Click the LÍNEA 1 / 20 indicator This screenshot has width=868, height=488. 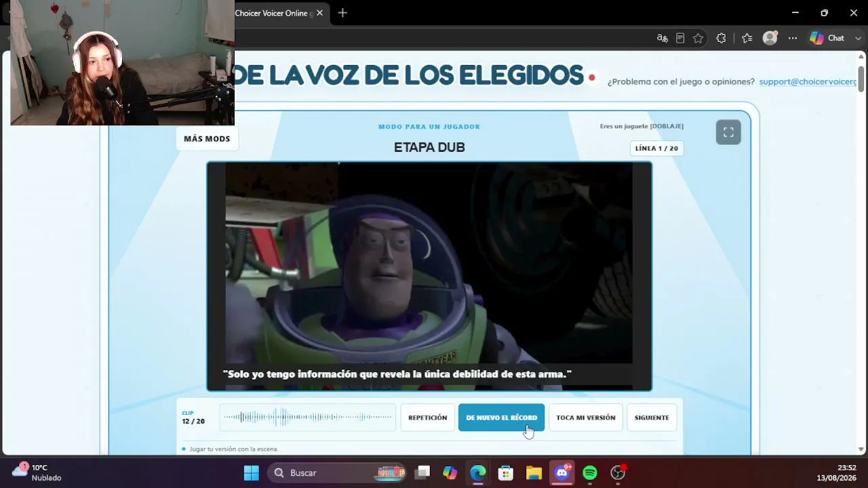point(656,148)
